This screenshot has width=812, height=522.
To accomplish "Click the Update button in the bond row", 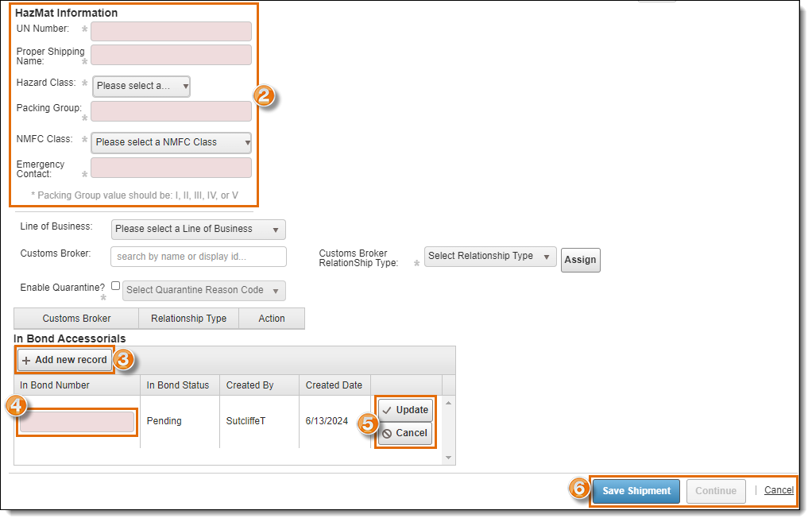I will click(405, 410).
